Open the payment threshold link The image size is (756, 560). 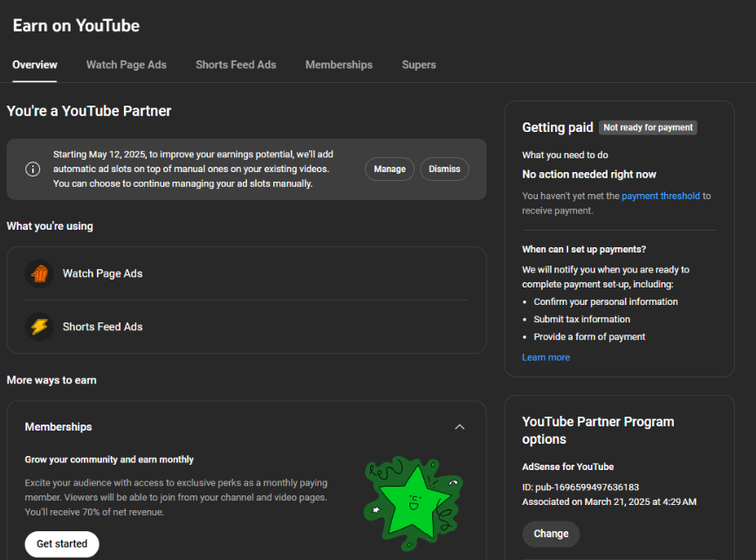[x=661, y=196]
